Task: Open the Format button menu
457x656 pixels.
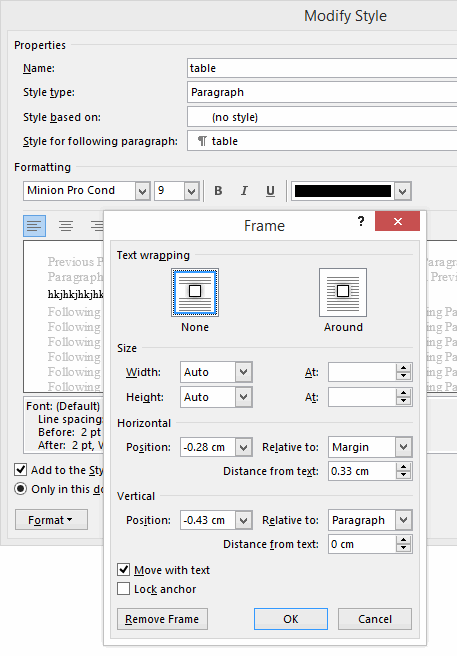Action: pyautogui.click(x=51, y=520)
